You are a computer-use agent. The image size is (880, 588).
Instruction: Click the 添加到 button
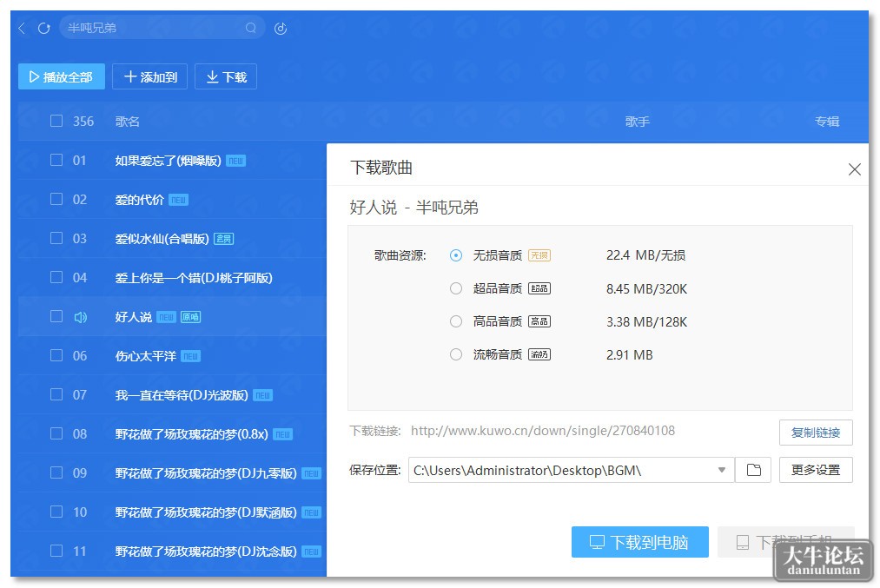click(149, 77)
